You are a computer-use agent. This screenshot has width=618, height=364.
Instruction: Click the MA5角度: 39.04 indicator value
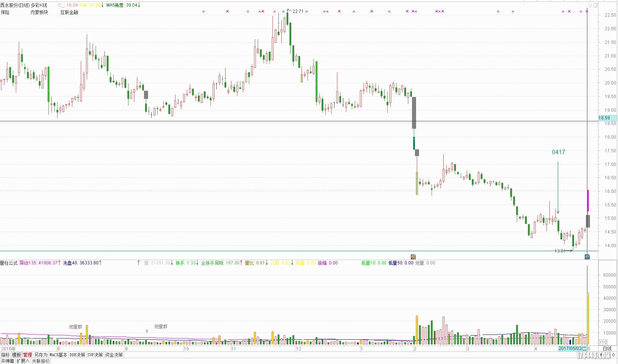click(x=122, y=5)
